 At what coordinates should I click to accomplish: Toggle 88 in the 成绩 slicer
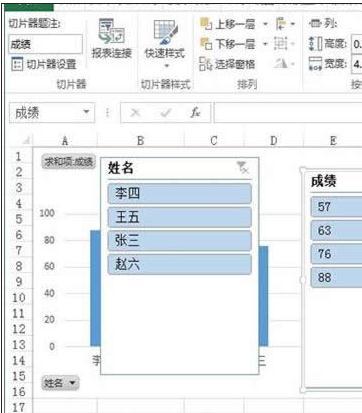point(336,278)
